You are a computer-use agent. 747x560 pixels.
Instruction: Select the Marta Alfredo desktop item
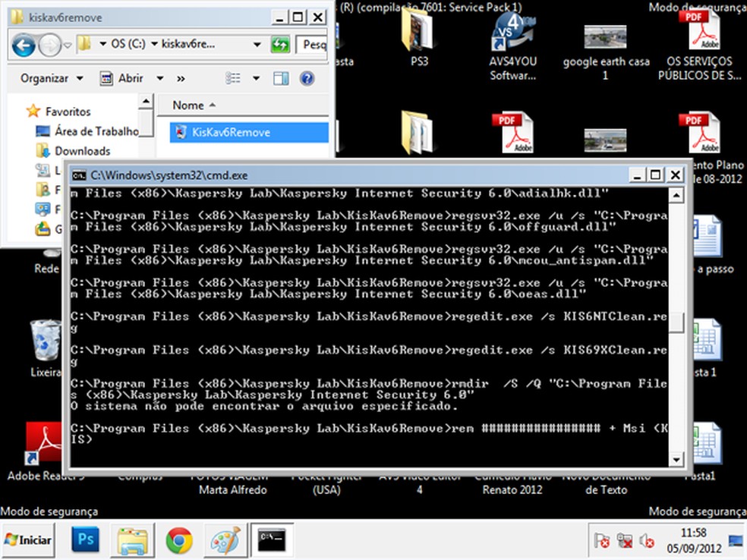click(232, 484)
